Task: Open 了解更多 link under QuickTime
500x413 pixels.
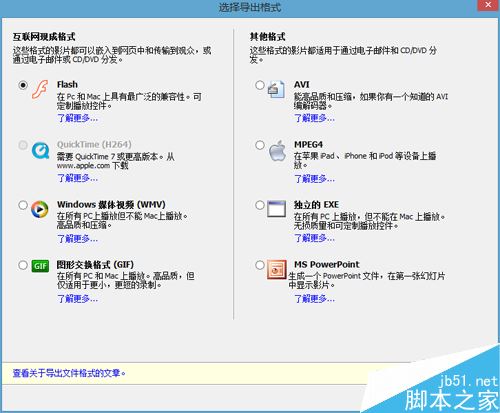Action: click(x=77, y=178)
